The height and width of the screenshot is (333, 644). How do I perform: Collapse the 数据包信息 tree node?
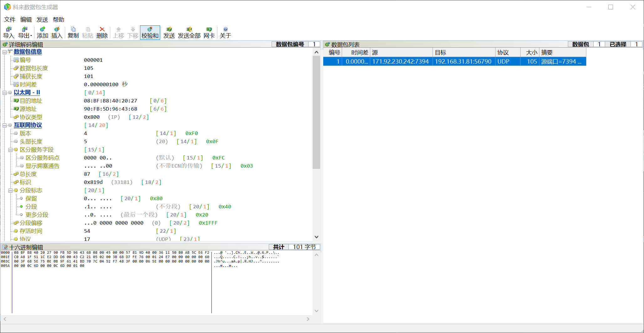point(4,52)
